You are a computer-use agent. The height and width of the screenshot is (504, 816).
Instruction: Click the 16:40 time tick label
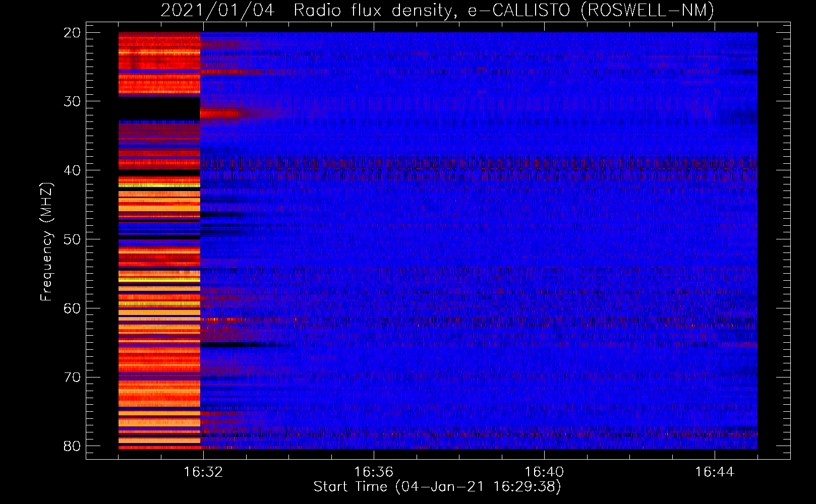coord(544,472)
